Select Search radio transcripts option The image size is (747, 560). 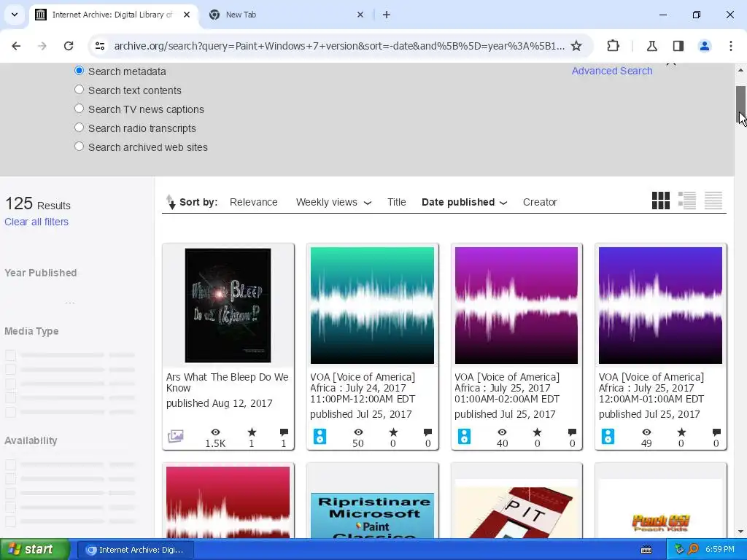coord(79,128)
